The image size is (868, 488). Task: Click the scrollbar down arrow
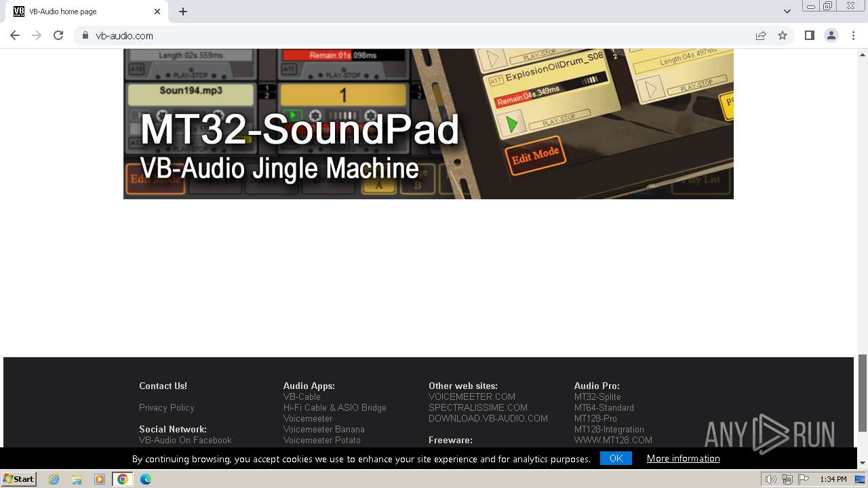[x=863, y=463]
